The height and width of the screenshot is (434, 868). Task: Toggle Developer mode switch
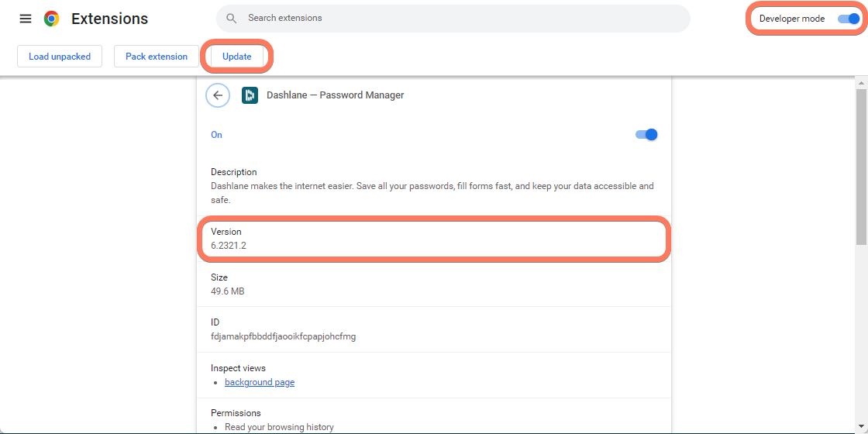pos(848,19)
